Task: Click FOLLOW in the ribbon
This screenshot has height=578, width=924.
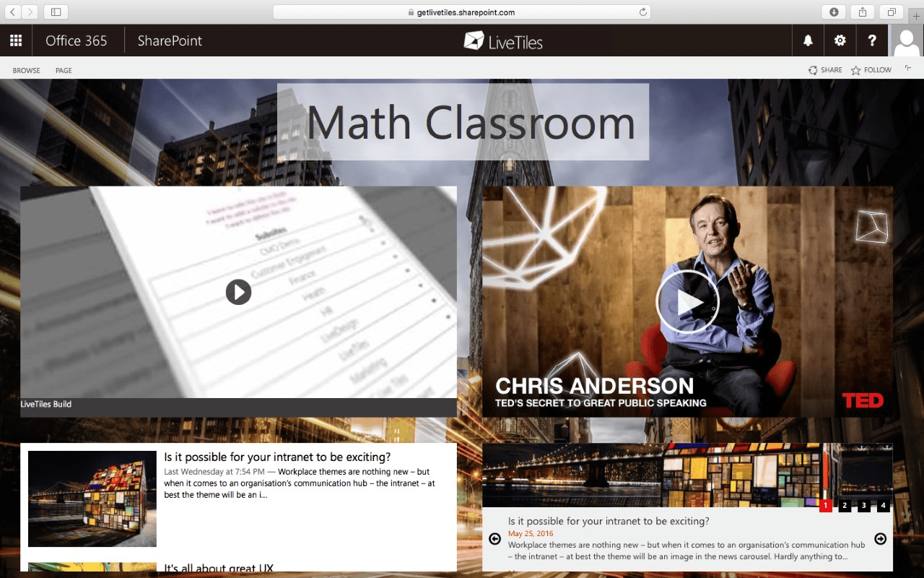Action: coord(871,70)
